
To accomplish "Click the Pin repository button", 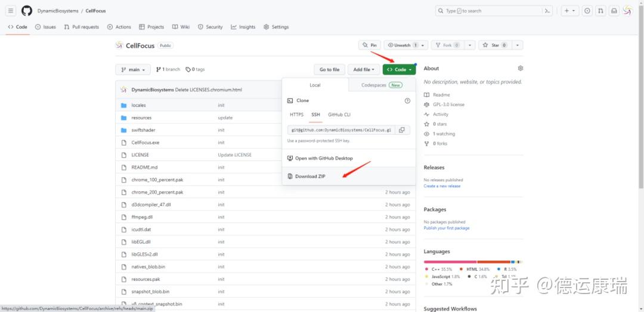I will [x=370, y=45].
